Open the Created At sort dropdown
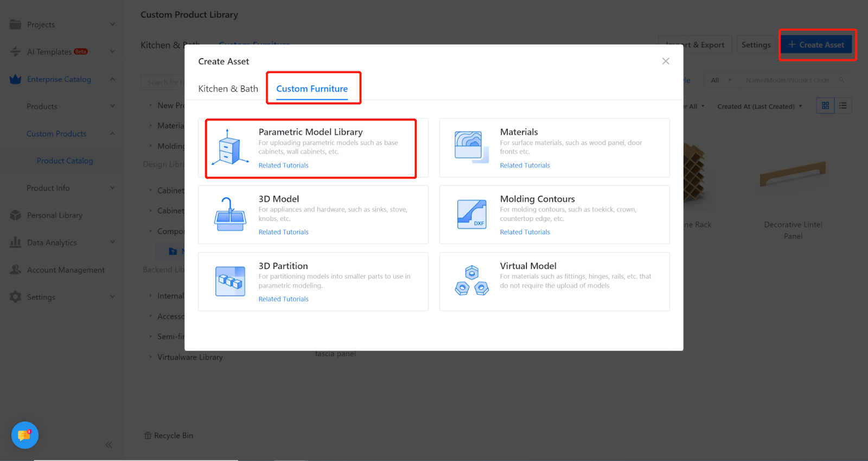868x461 pixels. (x=759, y=106)
